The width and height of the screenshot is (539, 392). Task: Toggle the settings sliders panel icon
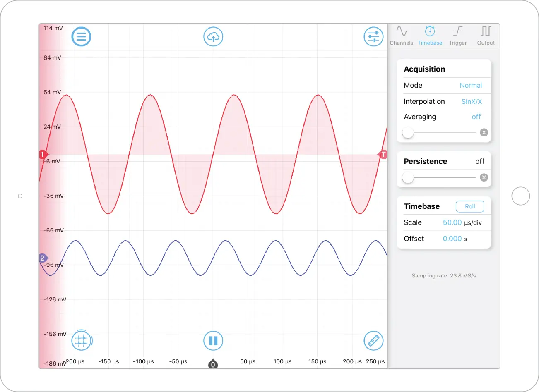pyautogui.click(x=373, y=37)
